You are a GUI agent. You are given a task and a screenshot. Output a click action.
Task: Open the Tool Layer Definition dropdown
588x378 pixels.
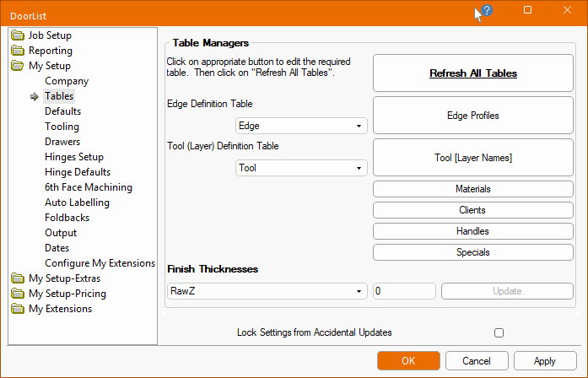(x=300, y=168)
